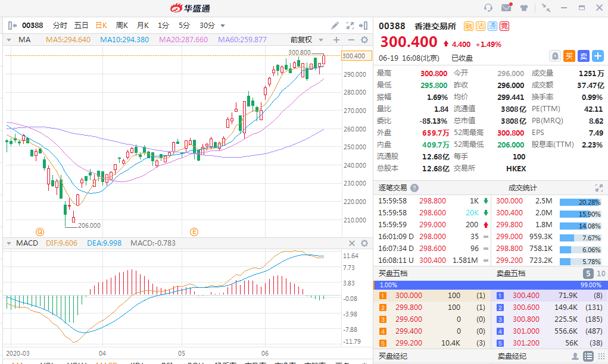Click the 300.400 current price label on chart
608x364 pixels.
[356, 56]
